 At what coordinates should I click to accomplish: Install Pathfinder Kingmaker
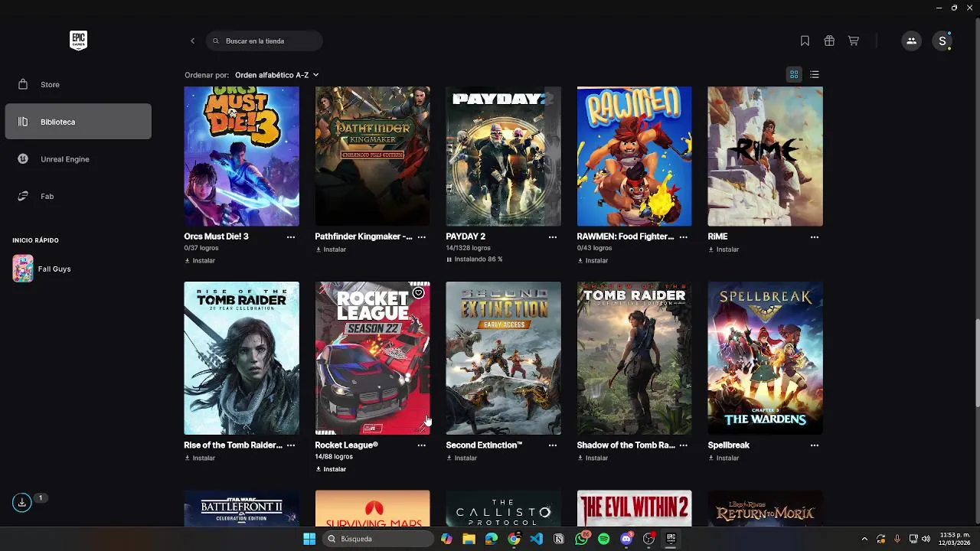[x=331, y=249]
